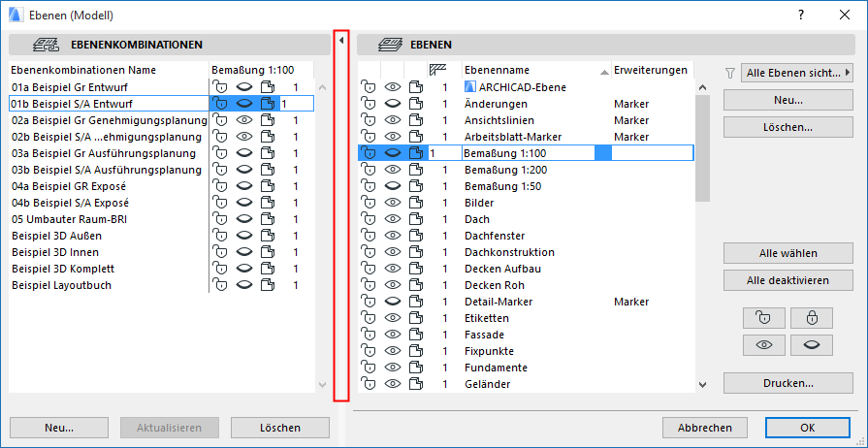Click solid/wireframe icon of Bilder layer
Image resolution: width=868 pixels, height=448 pixels.
click(x=416, y=203)
